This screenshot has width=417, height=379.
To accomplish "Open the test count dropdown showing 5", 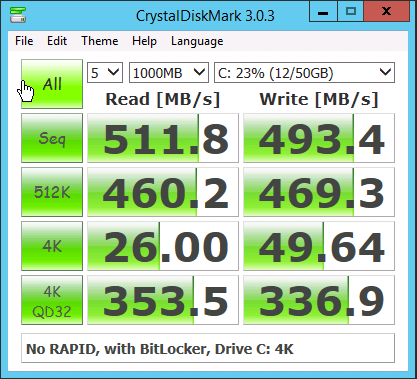I will pos(105,73).
